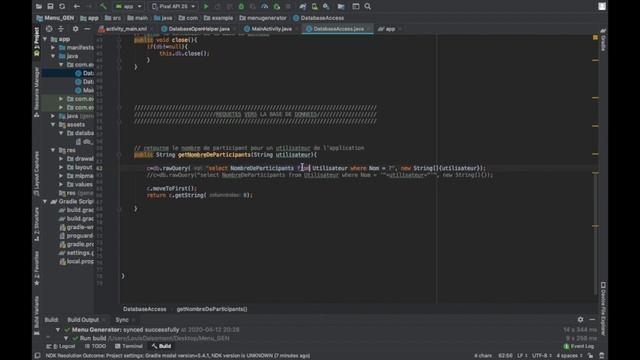This screenshot has height=360, width=640.
Task: Hide the Project panel with minus icon
Action: click(87, 29)
